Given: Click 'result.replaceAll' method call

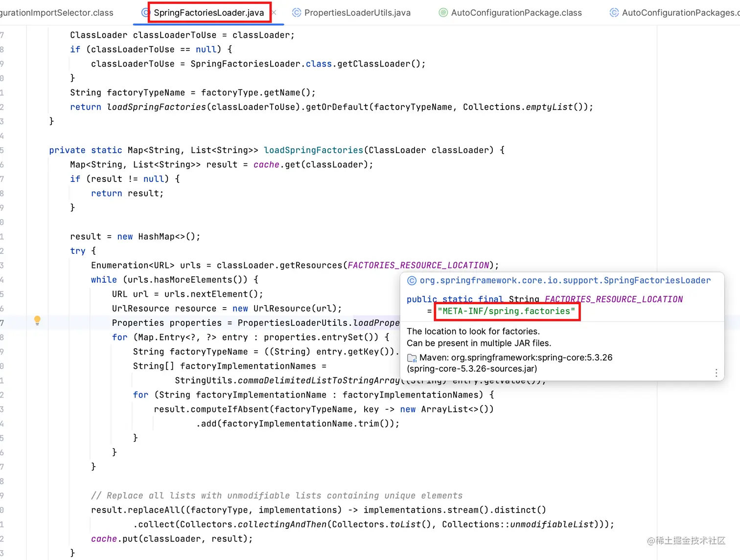Looking at the screenshot, I should (136, 510).
